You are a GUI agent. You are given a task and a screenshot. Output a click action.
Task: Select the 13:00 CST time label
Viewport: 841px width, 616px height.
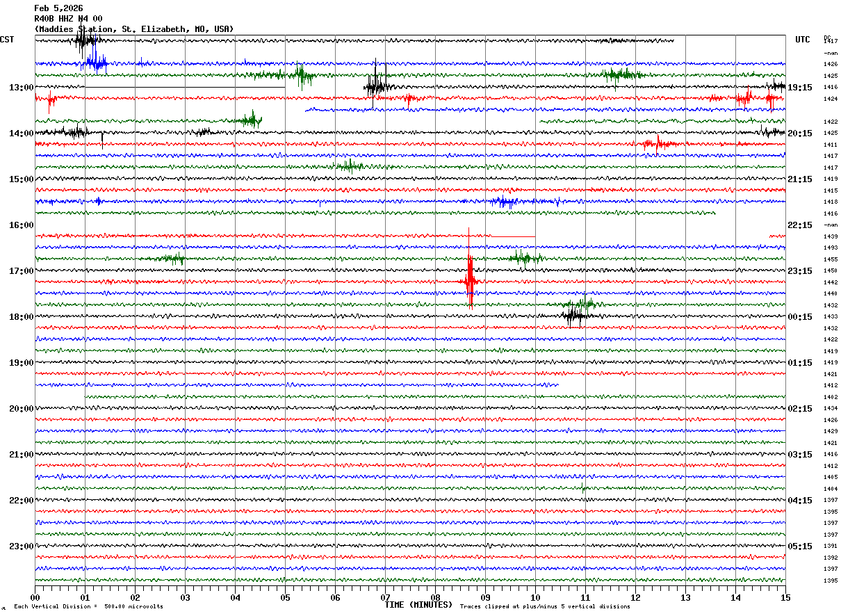coord(21,88)
